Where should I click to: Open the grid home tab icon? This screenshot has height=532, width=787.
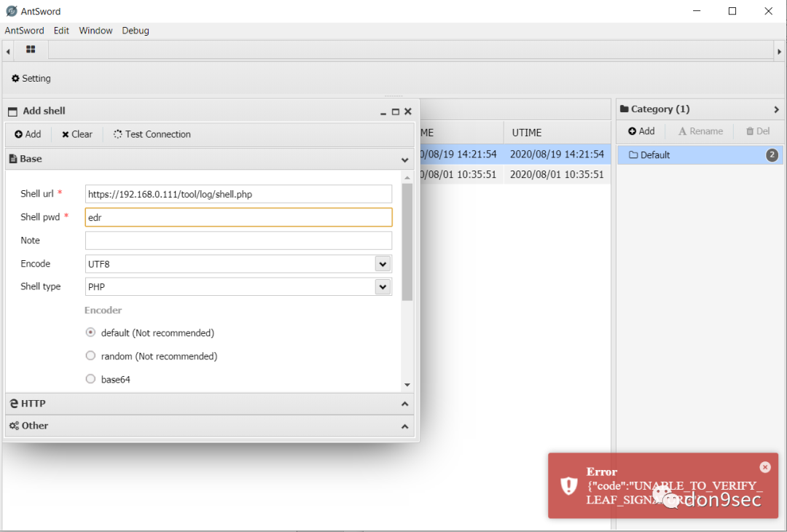[31, 50]
